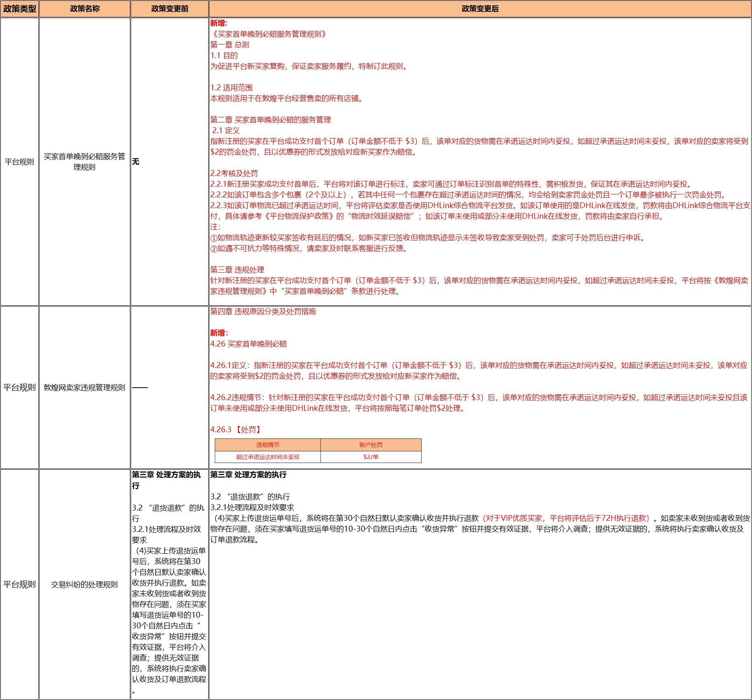Click the 政策变更前 header cell
Image resolution: width=752 pixels, height=700 pixels.
point(169,9)
